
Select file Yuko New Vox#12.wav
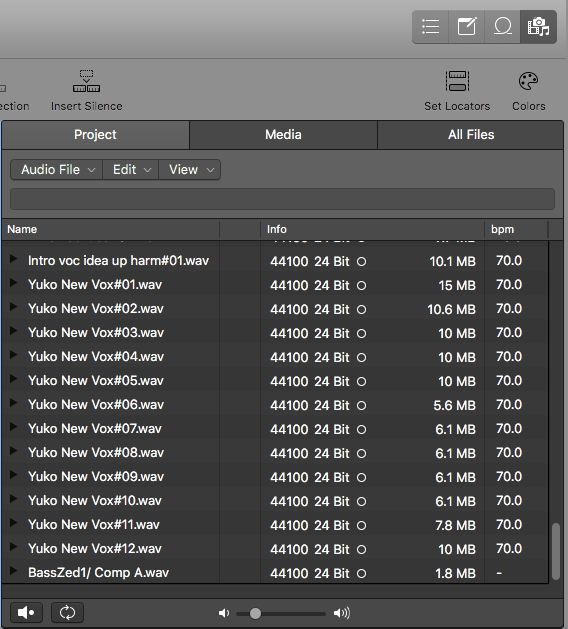(x=95, y=549)
